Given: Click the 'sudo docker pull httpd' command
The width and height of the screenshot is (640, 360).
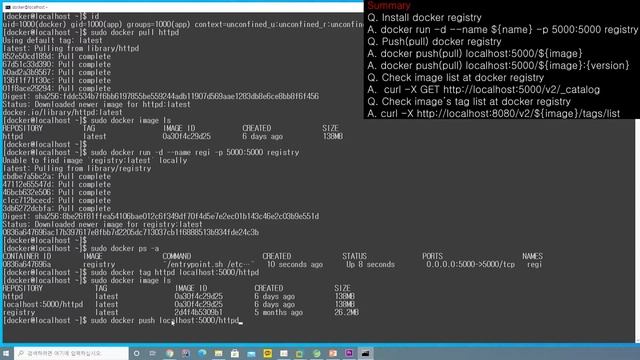Looking at the screenshot, I should [x=135, y=32].
